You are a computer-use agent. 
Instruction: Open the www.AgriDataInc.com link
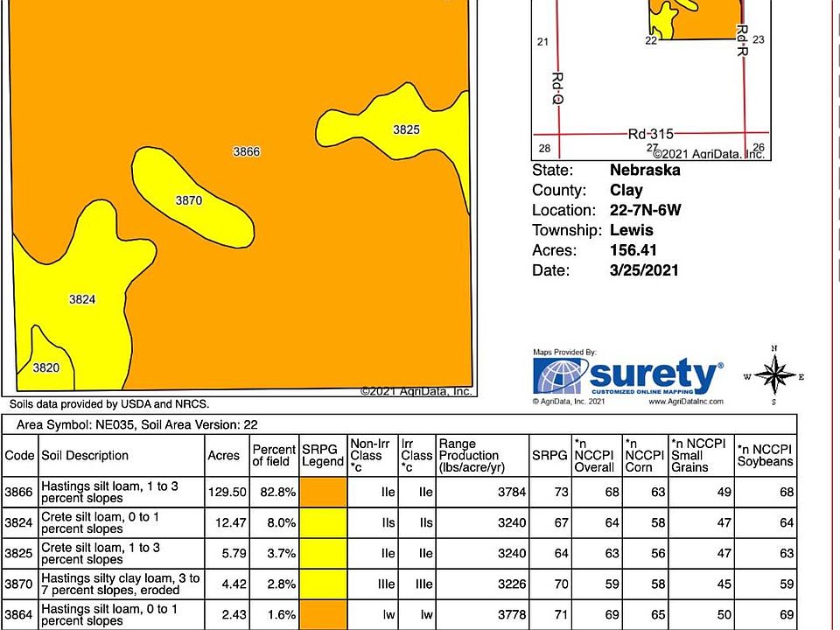[x=686, y=402]
